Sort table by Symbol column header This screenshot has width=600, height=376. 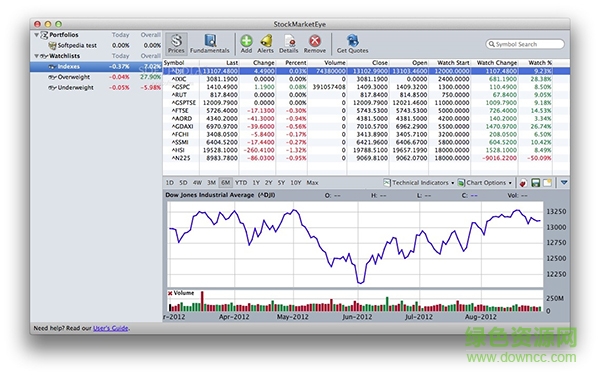point(181,63)
